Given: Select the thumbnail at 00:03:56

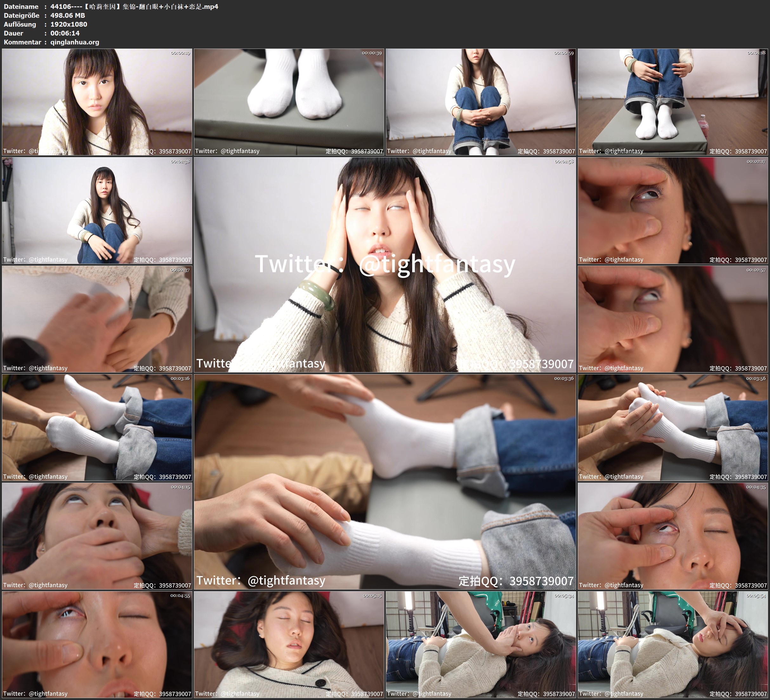Looking at the screenshot, I should click(x=673, y=427).
